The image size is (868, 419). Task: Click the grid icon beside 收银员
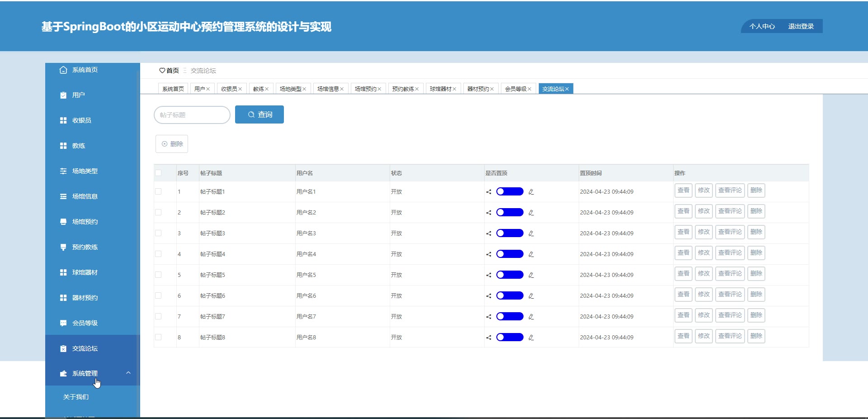(x=63, y=120)
